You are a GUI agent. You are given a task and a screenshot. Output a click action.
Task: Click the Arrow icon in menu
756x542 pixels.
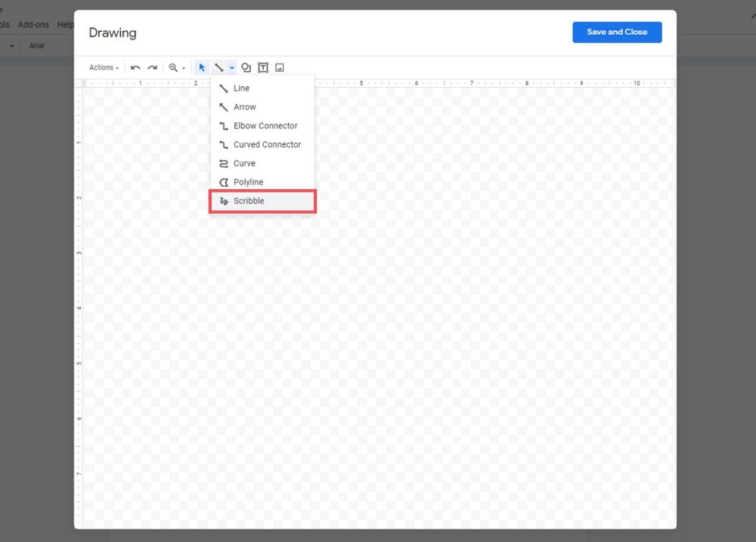point(224,107)
